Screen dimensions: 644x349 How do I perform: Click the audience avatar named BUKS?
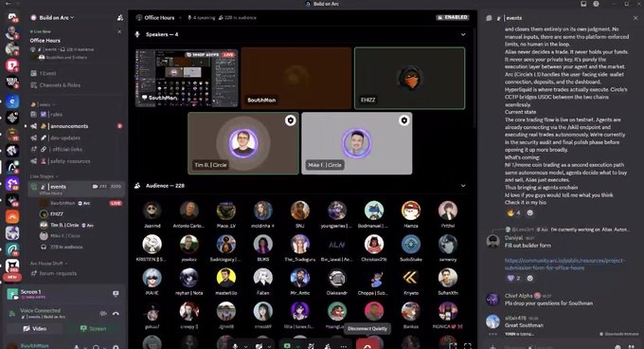click(263, 244)
